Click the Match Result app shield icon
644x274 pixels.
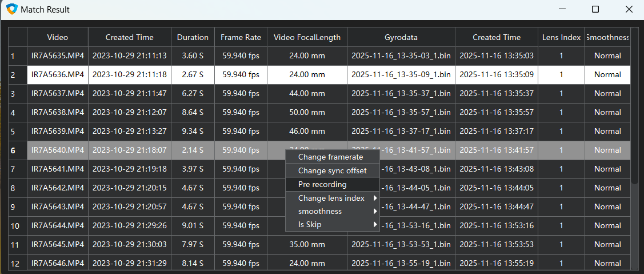(11, 10)
